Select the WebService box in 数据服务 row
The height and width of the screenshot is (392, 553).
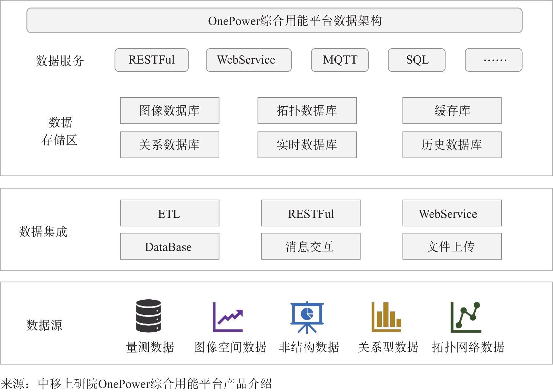[x=249, y=60]
